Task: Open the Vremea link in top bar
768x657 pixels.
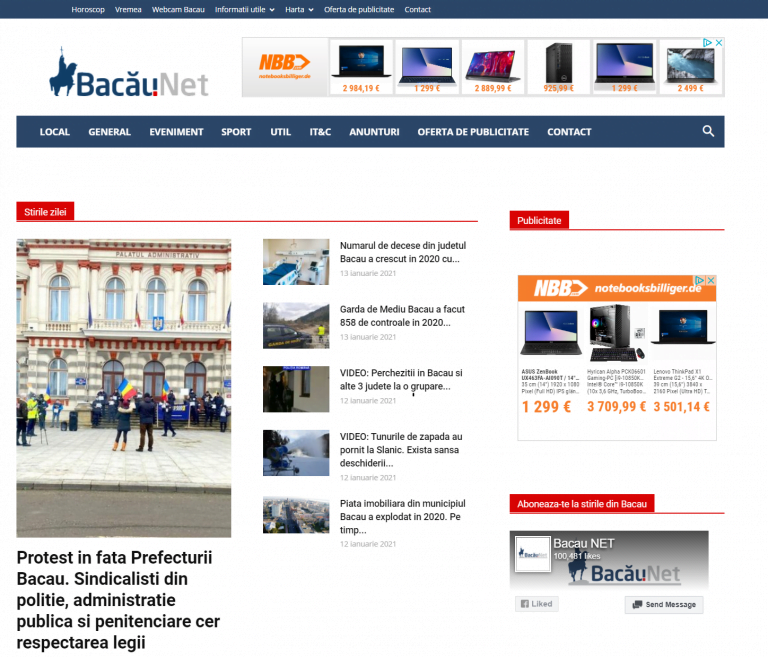Action: click(x=128, y=9)
